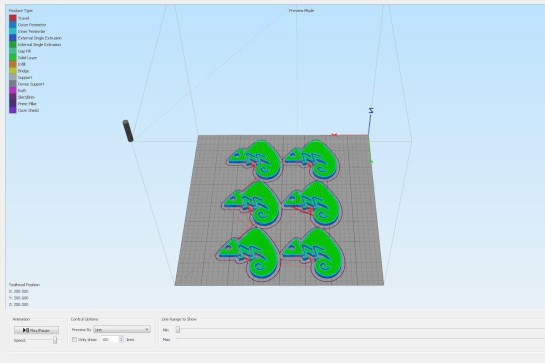Click the Animation group label
This screenshot has width=545, height=363.
point(21,319)
